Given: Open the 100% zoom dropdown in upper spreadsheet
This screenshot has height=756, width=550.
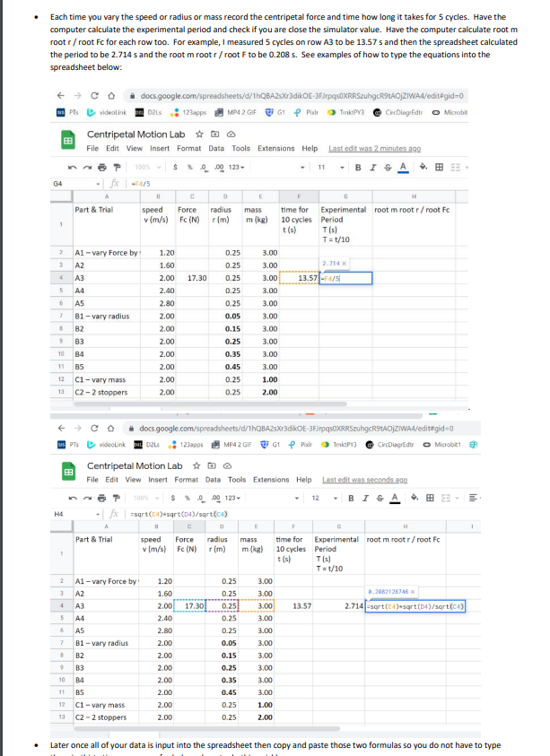Looking at the screenshot, I should 148,168.
